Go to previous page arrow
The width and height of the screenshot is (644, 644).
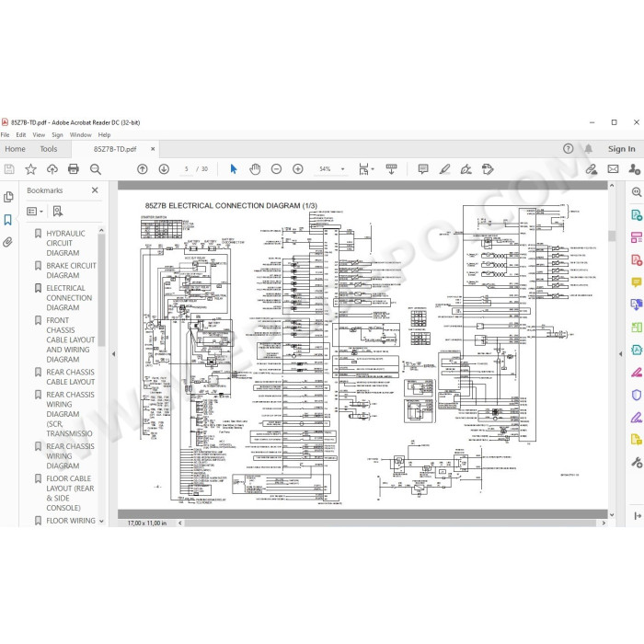coord(143,168)
